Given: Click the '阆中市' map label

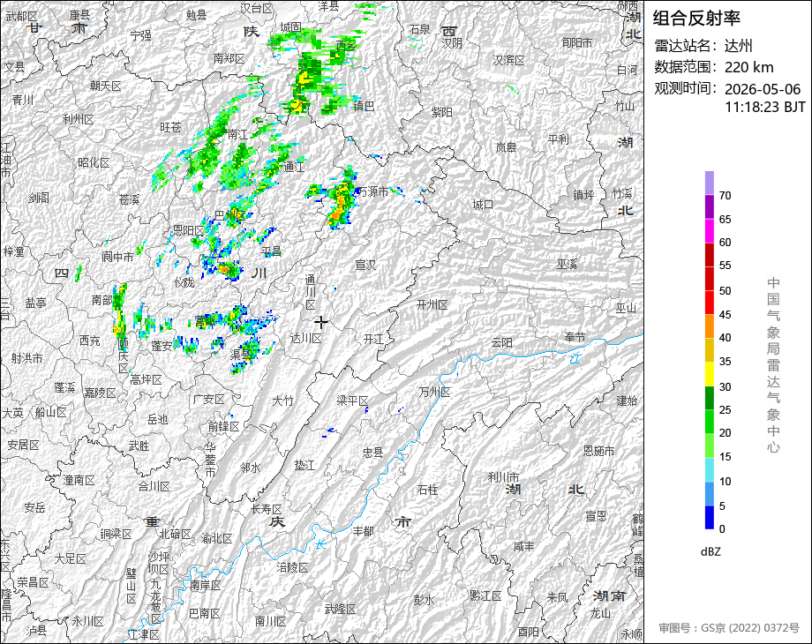Looking at the screenshot, I should click(x=117, y=256).
